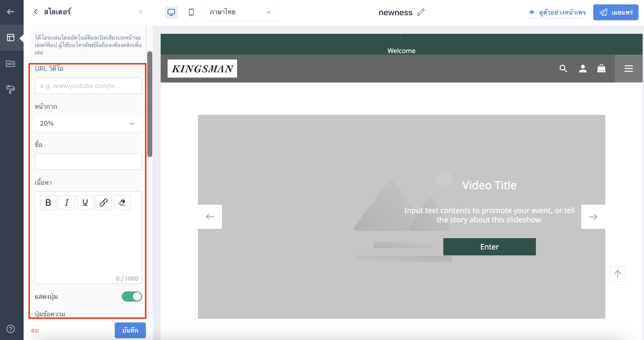Insert a link in content editor
The width and height of the screenshot is (644, 340).
pyautogui.click(x=103, y=202)
